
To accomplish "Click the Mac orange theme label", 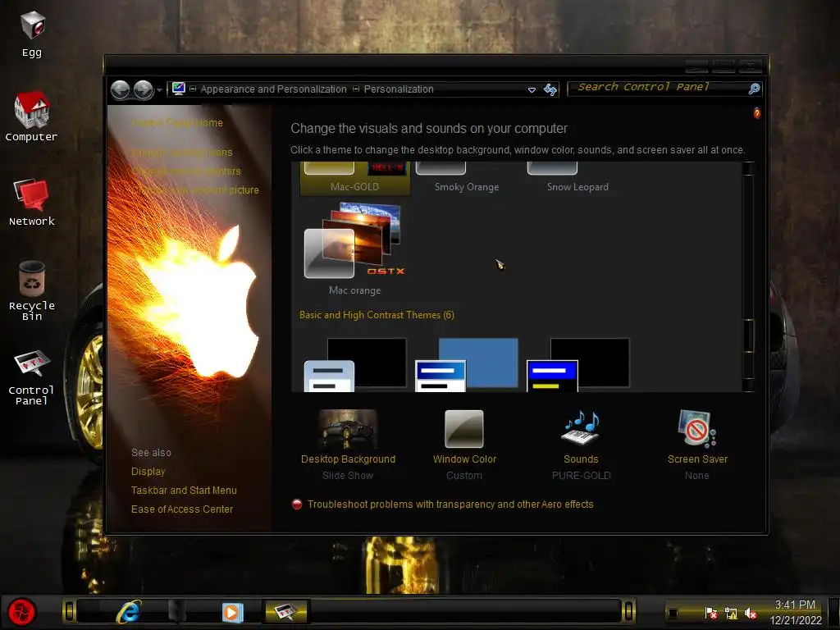I will point(354,290).
